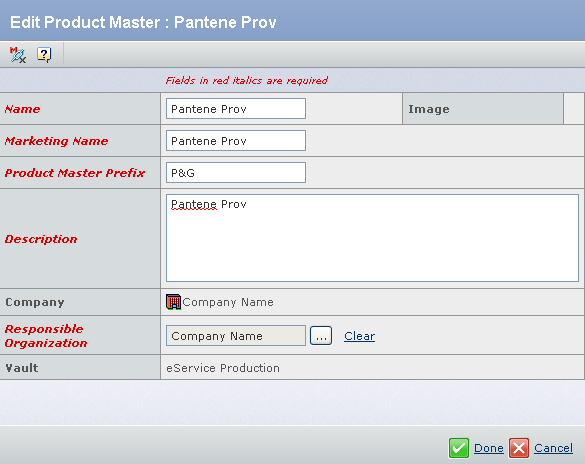Click the Edit Product Master title text
The image size is (585, 464).
143,22
